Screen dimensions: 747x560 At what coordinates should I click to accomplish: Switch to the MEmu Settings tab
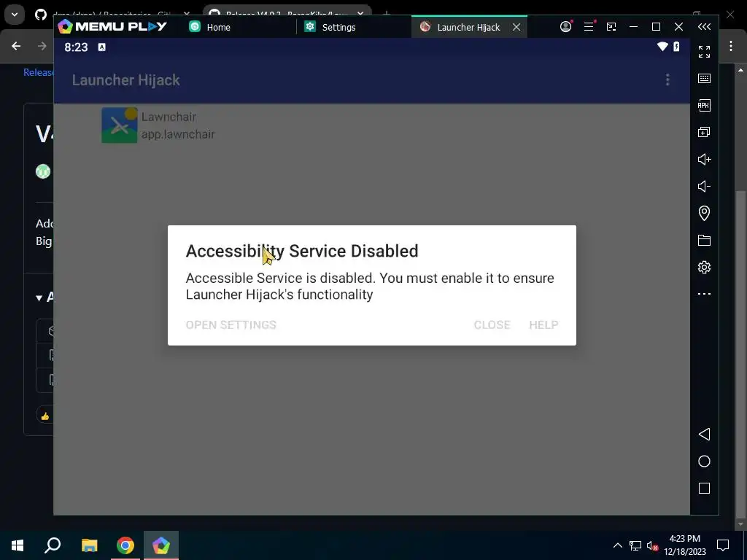pyautogui.click(x=330, y=27)
